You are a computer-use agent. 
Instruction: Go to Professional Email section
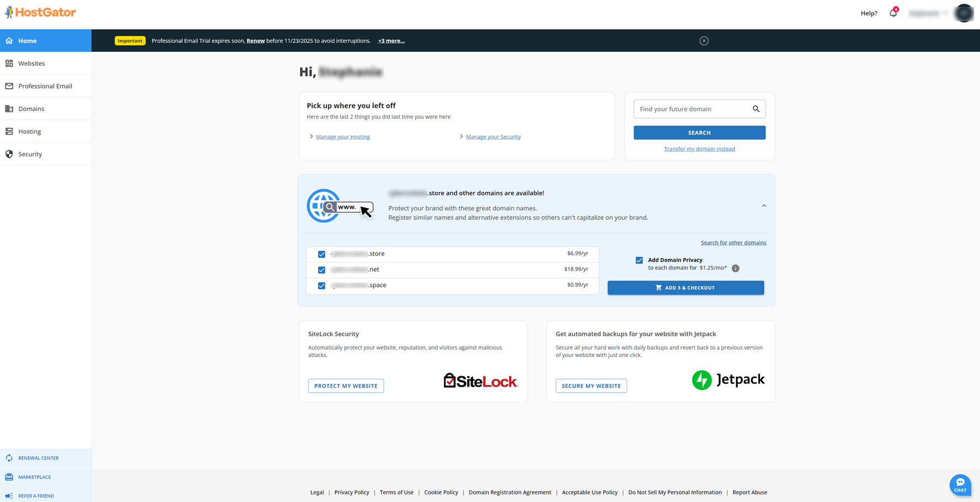pyautogui.click(x=45, y=86)
